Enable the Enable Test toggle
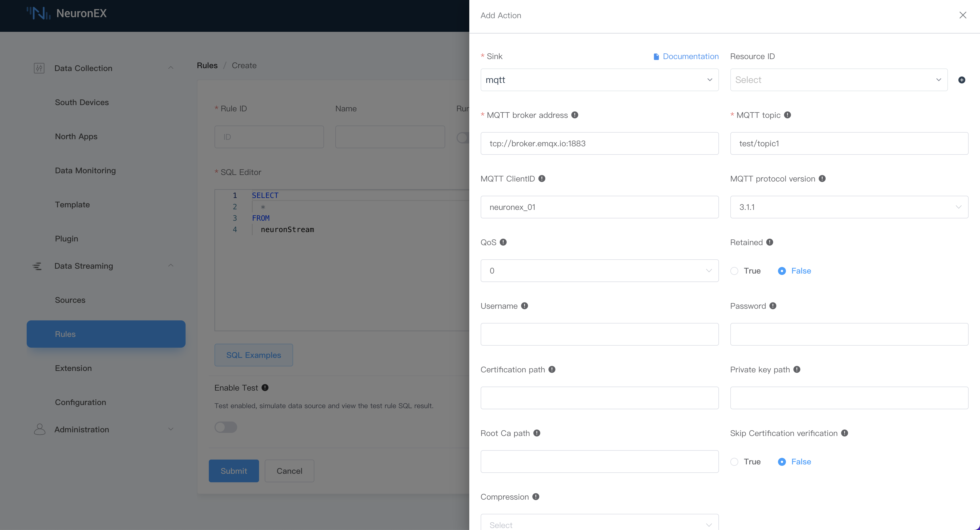980x530 pixels. 225,427
